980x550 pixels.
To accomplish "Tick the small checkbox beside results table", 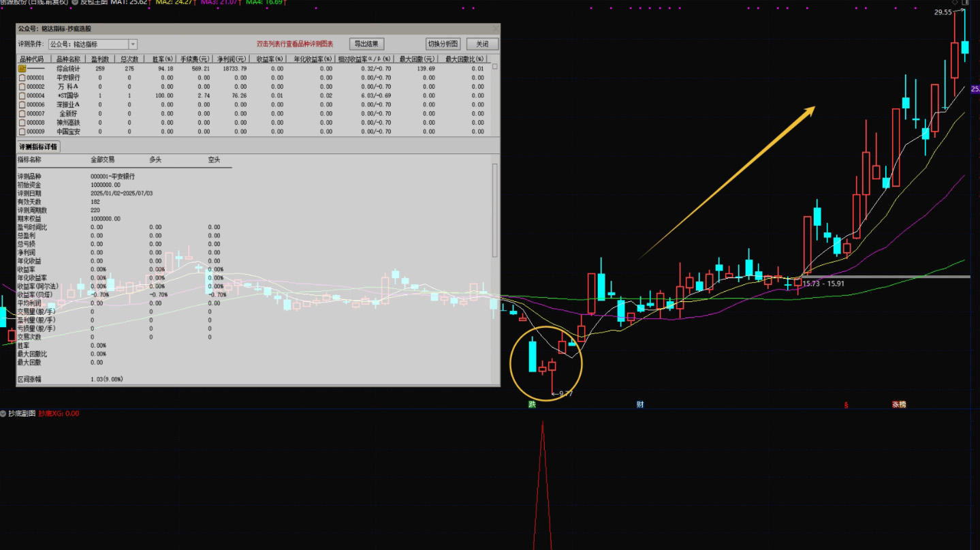I will (x=495, y=67).
